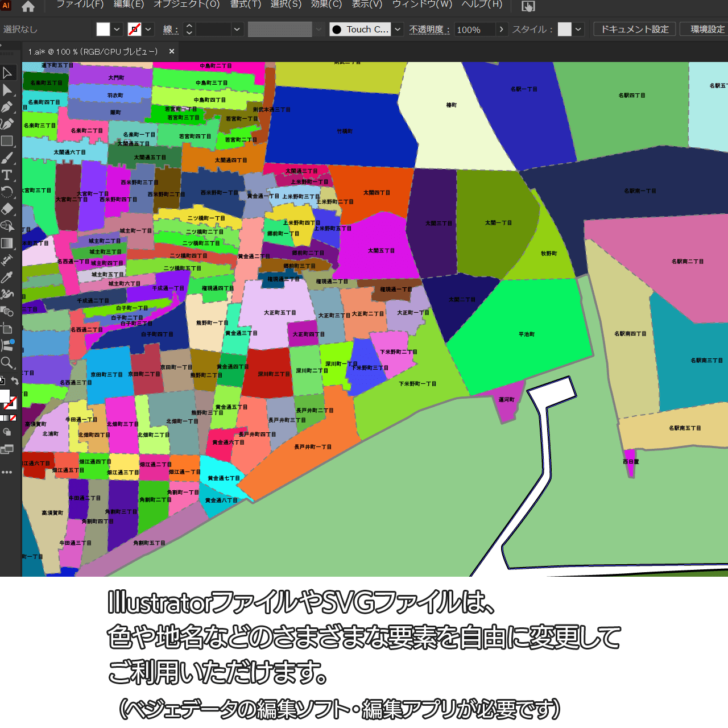
Task: Open the 効果(C) menu
Action: point(326,5)
